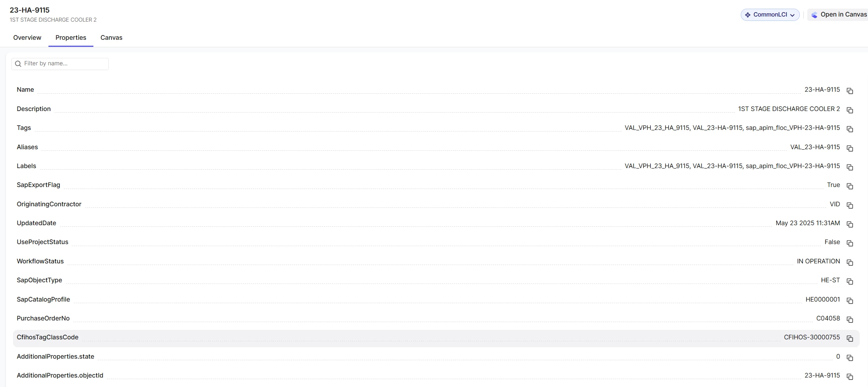Copy the CfihosTagClassCode value

point(850,339)
